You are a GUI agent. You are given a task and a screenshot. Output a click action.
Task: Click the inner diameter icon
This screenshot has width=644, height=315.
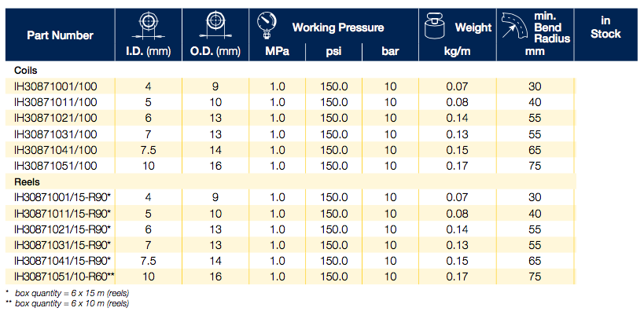click(149, 25)
